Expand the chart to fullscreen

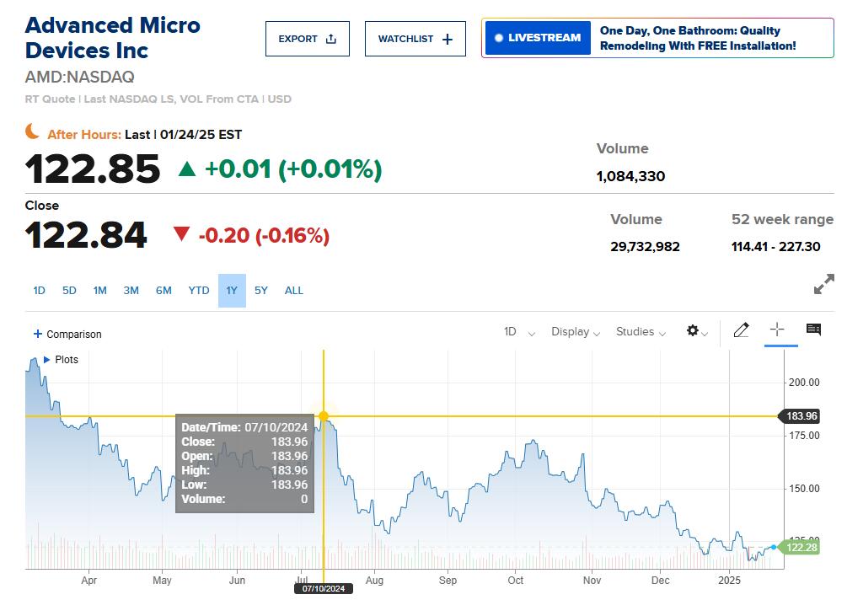click(x=823, y=285)
